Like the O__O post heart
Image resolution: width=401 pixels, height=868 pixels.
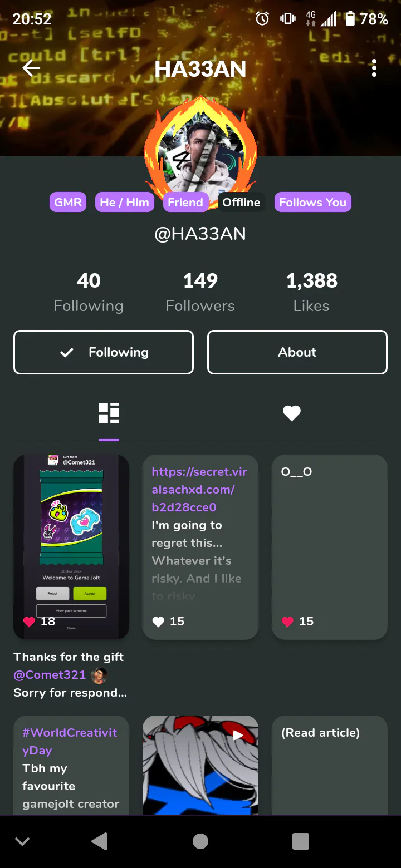click(x=287, y=622)
